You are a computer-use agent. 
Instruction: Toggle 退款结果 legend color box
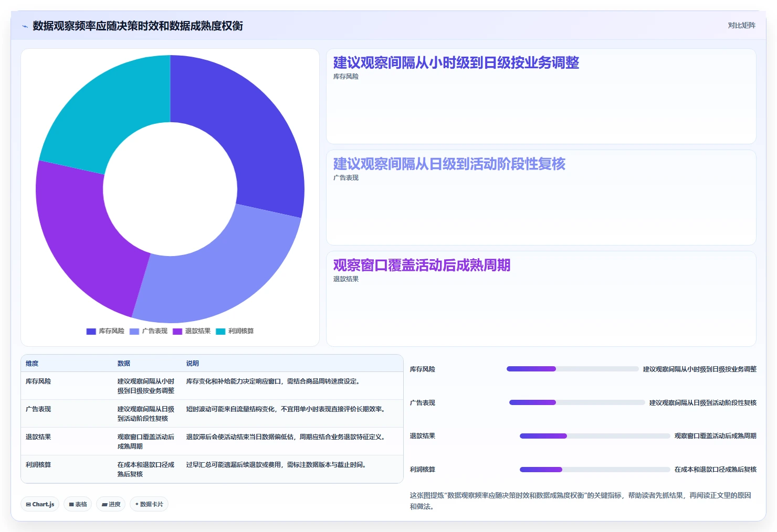(177, 331)
